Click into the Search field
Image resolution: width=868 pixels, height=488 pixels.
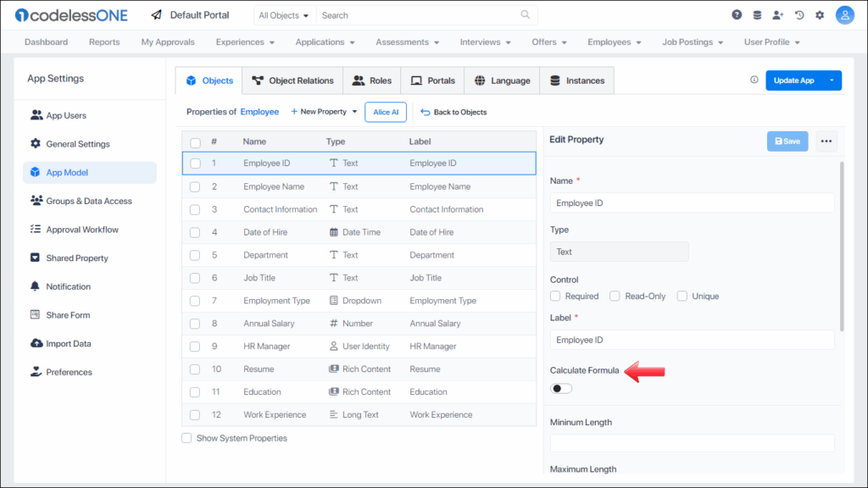coord(407,14)
